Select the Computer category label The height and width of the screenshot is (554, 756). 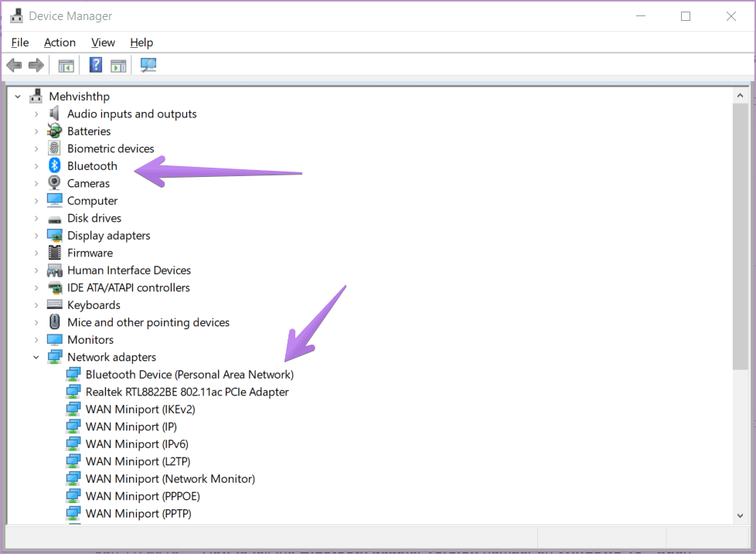pyautogui.click(x=93, y=200)
